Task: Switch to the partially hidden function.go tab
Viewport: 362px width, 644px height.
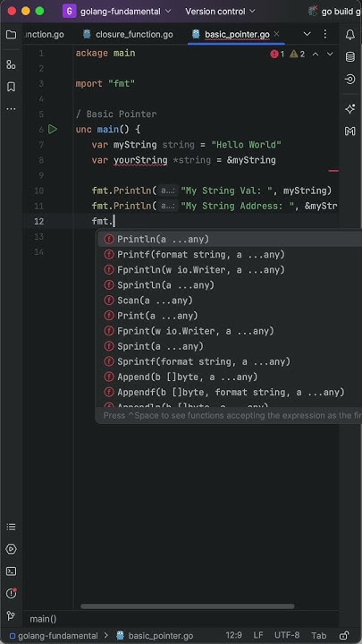Action: click(45, 35)
